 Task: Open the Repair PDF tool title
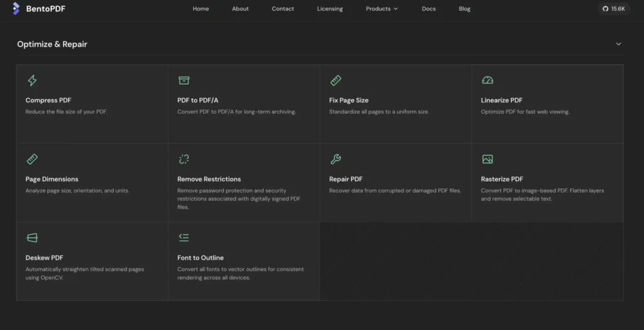coord(346,179)
